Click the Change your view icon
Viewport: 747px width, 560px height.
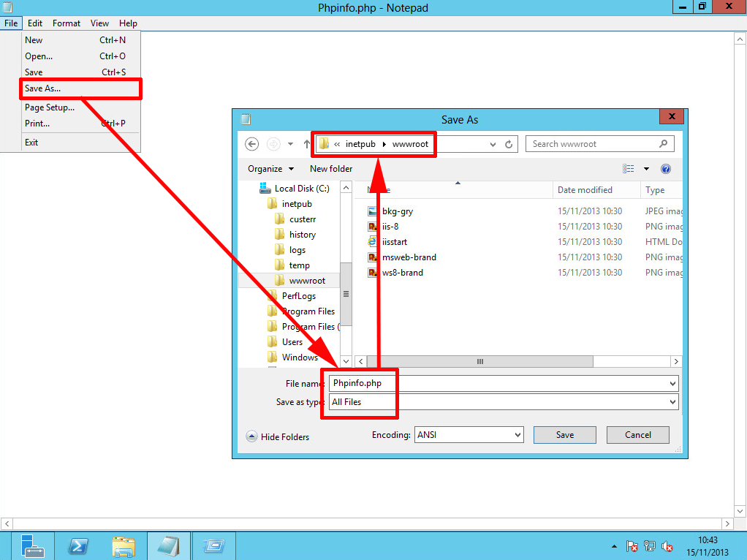coord(629,169)
